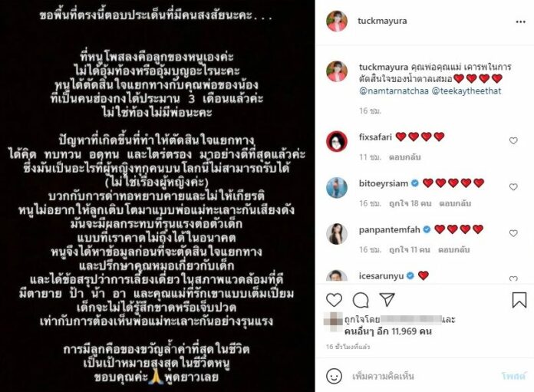Screen dimensions: 534x392
Task: Like fixsafari's comment
Action: 513,140
